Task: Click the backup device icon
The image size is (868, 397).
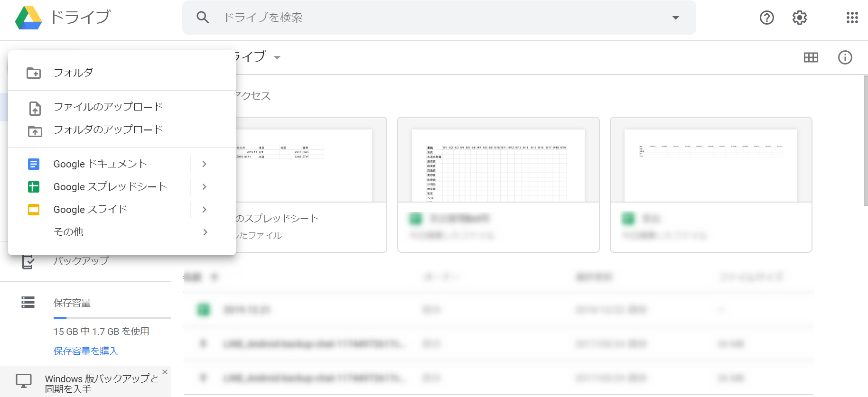Action: pyautogui.click(x=28, y=262)
